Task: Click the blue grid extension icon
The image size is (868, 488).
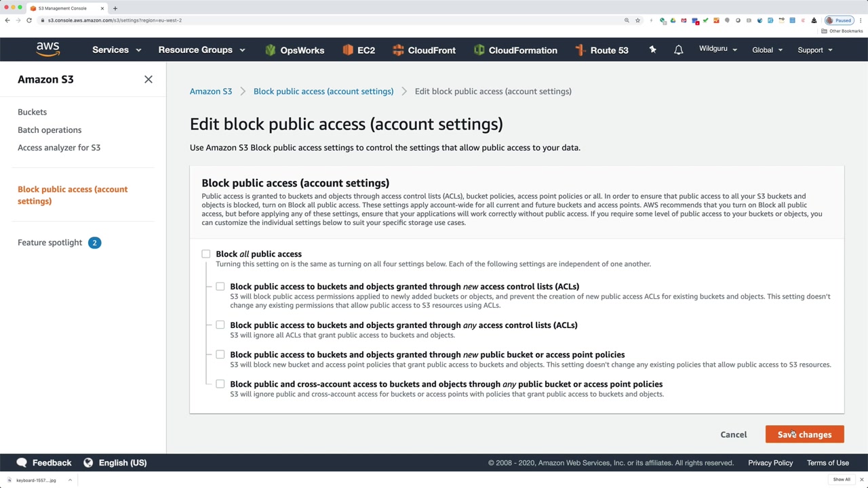Action: [792, 20]
